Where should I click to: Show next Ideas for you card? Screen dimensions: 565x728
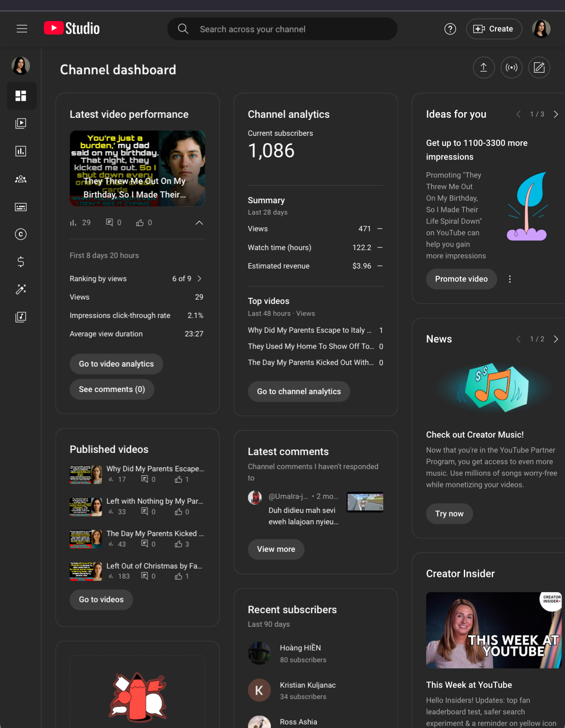pyautogui.click(x=556, y=114)
